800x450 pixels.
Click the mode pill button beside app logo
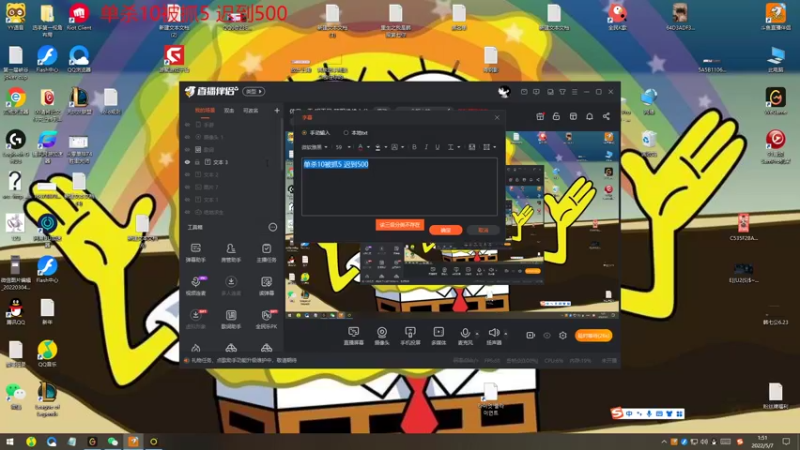254,91
